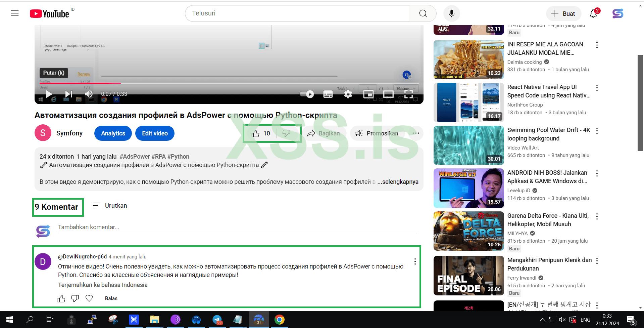The width and height of the screenshot is (644, 328).
Task: Open Windows Start menu
Action: [x=10, y=320]
